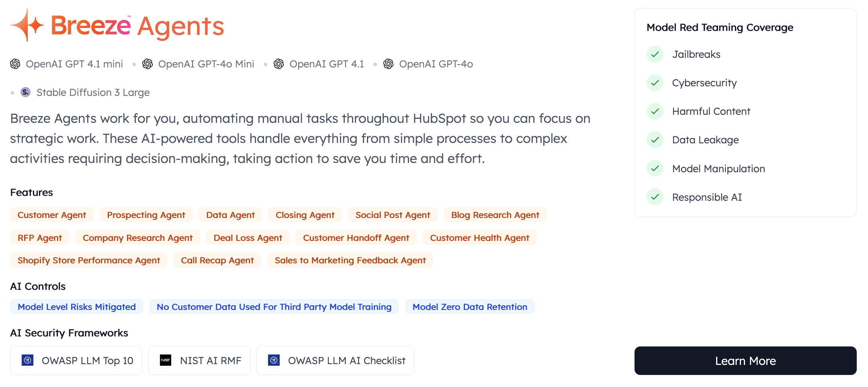Select the OpenAI GPT-4o Mini logo

[147, 63]
